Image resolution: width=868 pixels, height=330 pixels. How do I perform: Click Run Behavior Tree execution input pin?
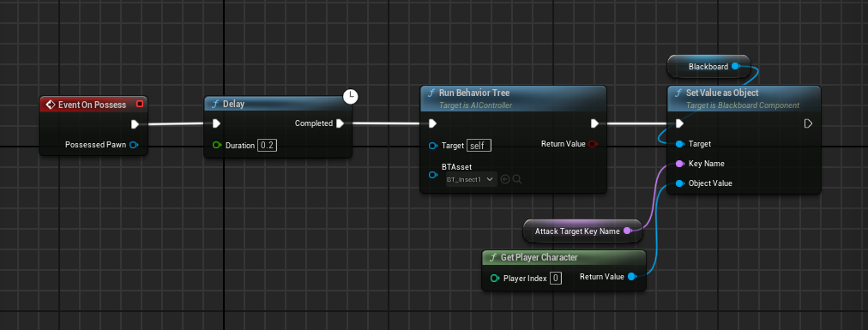(433, 123)
